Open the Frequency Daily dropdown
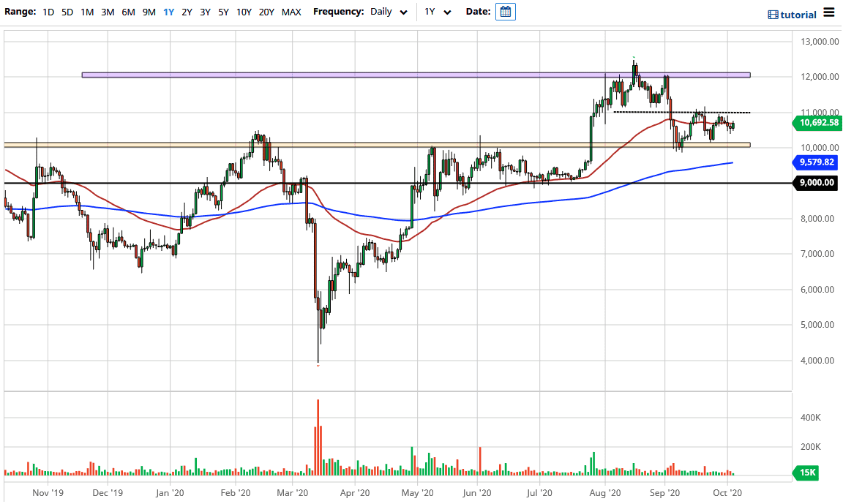 tap(388, 11)
